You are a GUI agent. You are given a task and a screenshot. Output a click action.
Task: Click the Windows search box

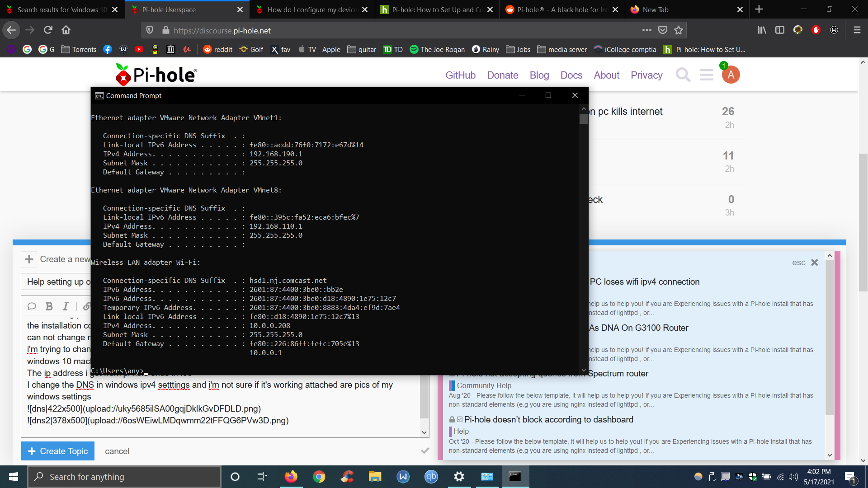124,477
